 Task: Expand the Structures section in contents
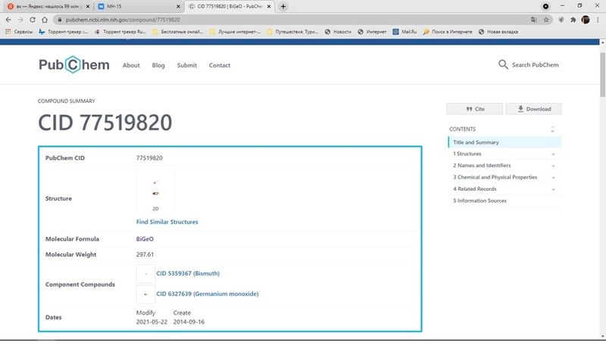point(553,154)
